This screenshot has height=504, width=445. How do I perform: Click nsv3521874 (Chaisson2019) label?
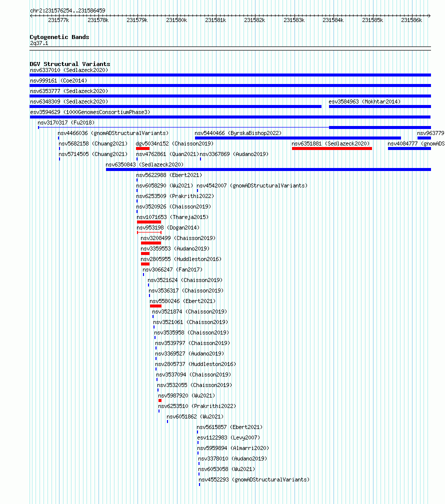tap(189, 312)
